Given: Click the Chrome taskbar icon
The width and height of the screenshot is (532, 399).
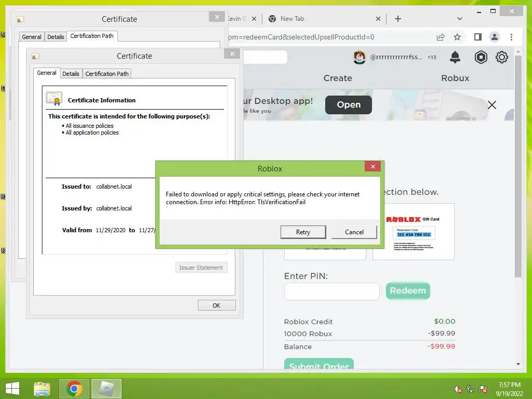Looking at the screenshot, I should (74, 389).
